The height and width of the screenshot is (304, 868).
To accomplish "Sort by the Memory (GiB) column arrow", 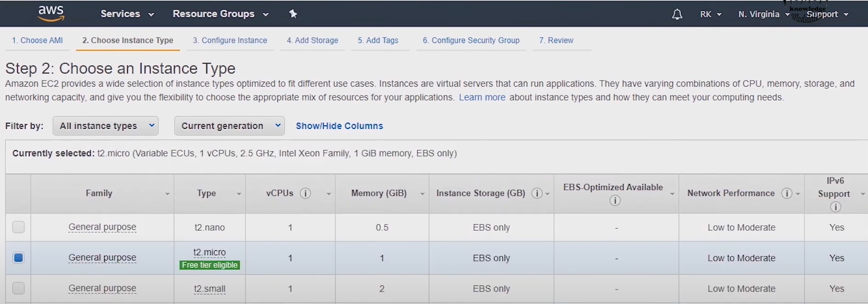I will click(422, 194).
